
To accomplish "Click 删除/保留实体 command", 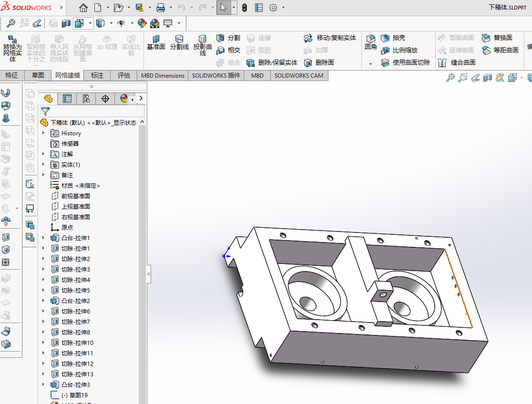I will pyautogui.click(x=272, y=62).
